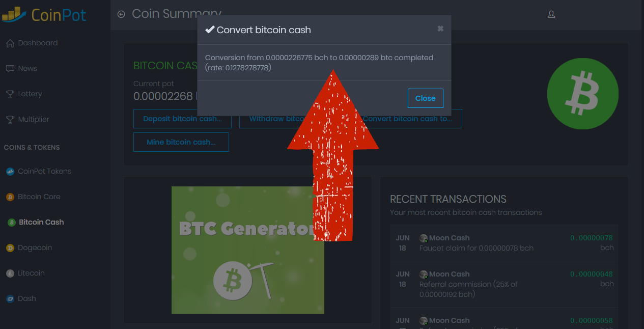Click Convert bitcoin cash to button

tap(411, 119)
